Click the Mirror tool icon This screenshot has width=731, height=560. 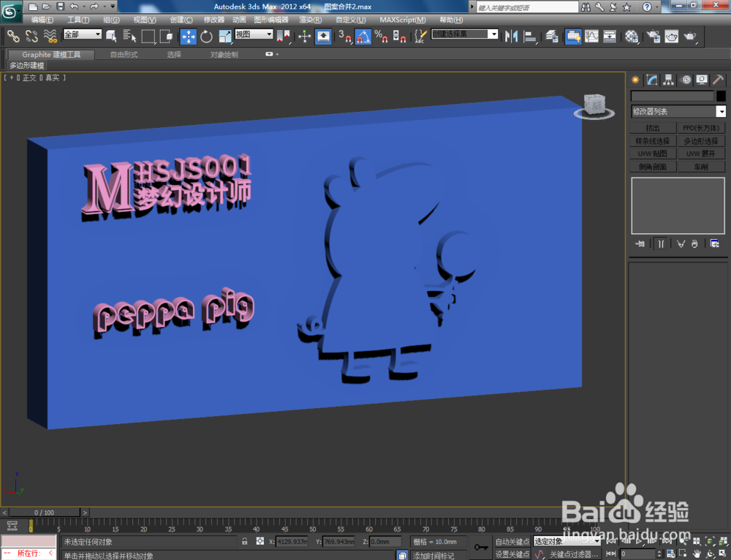(512, 36)
